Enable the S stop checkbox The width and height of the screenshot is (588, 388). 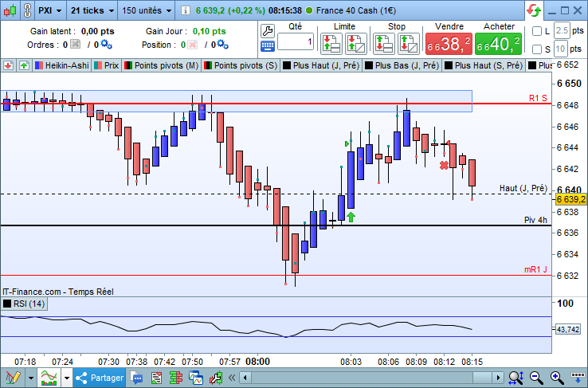(x=537, y=49)
